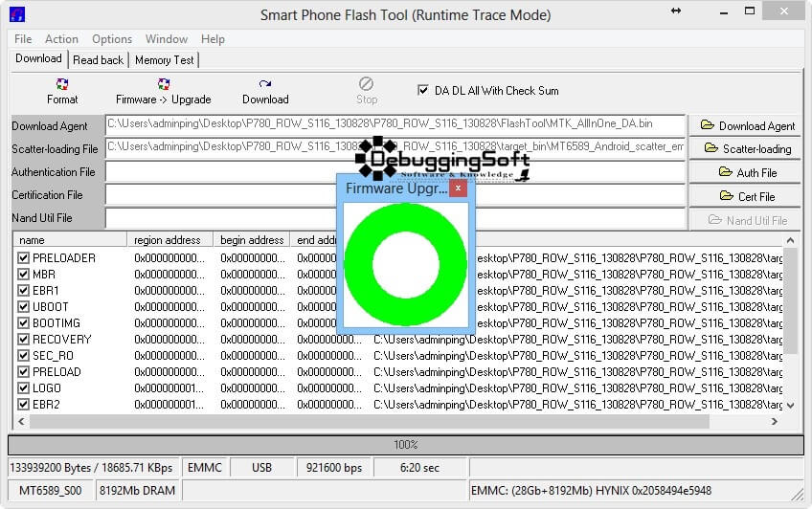Screen dimensions: 812x509
Task: Click the partition list scroll-up arrow
Action: 790,240
